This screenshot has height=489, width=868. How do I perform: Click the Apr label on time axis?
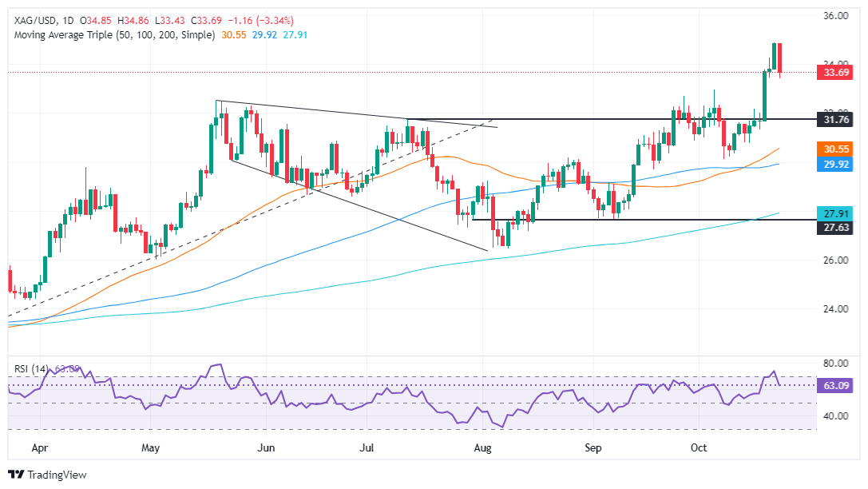39,447
